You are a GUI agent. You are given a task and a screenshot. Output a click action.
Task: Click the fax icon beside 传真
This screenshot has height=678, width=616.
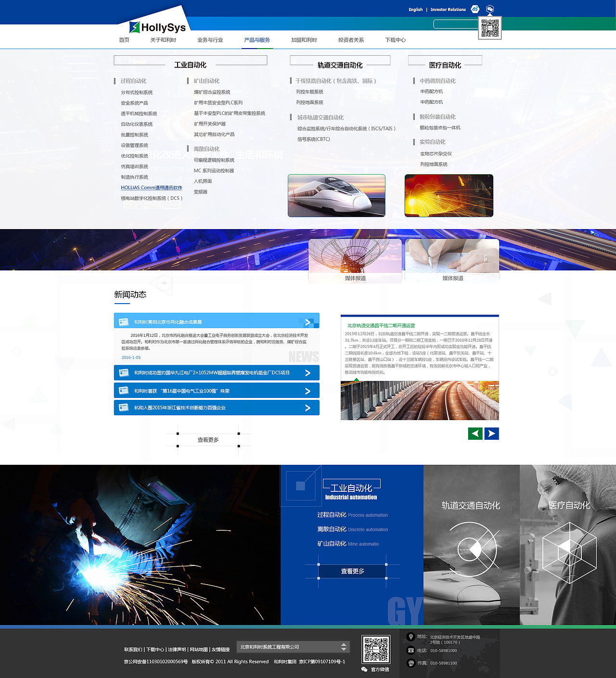411,663
